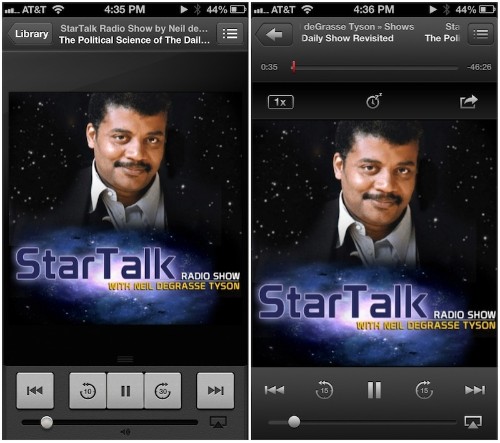The height and width of the screenshot is (443, 500).
Task: Skip forward 30 seconds in left player
Action: [x=163, y=391]
